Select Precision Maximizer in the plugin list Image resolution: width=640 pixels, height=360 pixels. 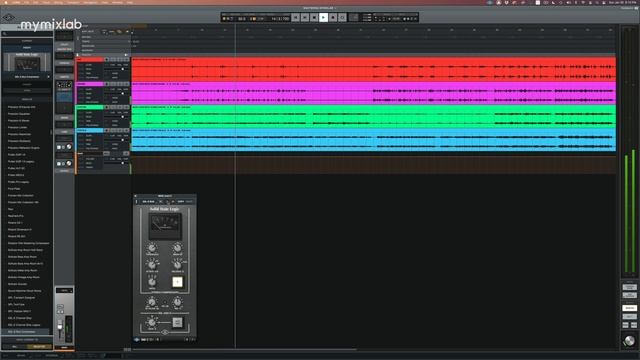(x=19, y=134)
